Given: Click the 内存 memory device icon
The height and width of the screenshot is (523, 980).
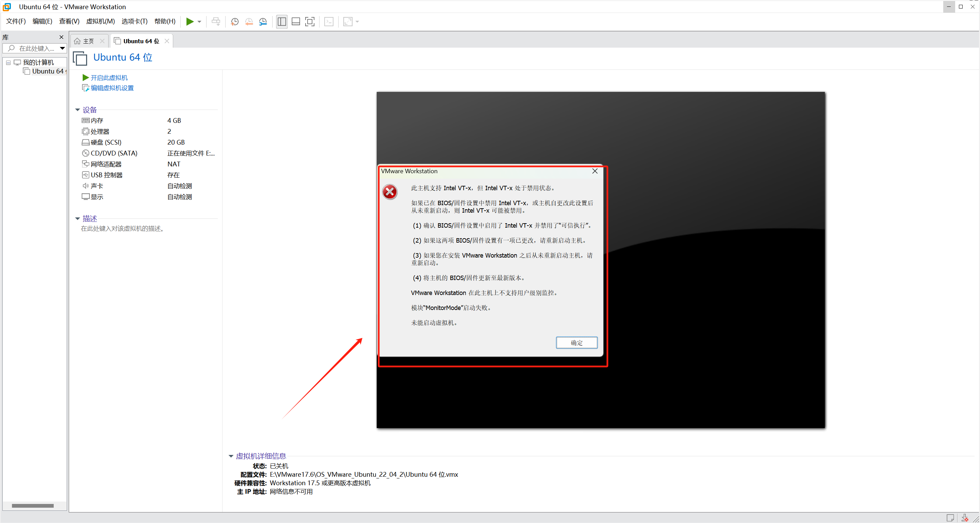Looking at the screenshot, I should [x=86, y=120].
